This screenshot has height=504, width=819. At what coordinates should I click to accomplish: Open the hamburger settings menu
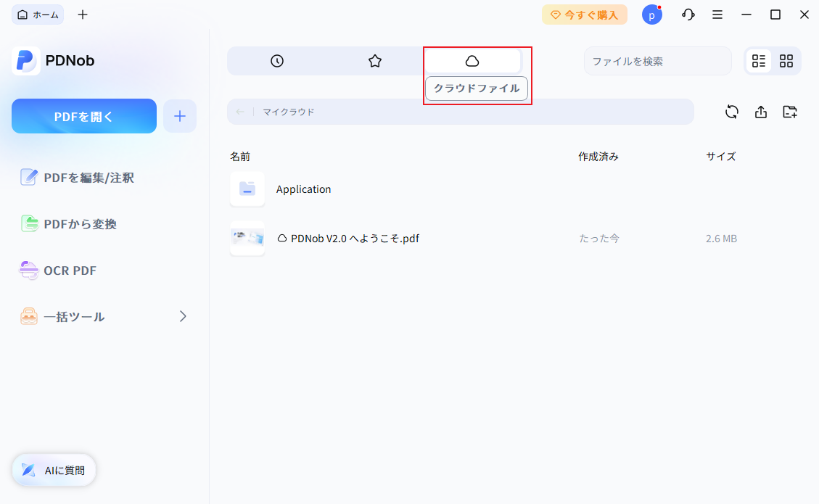click(x=717, y=14)
